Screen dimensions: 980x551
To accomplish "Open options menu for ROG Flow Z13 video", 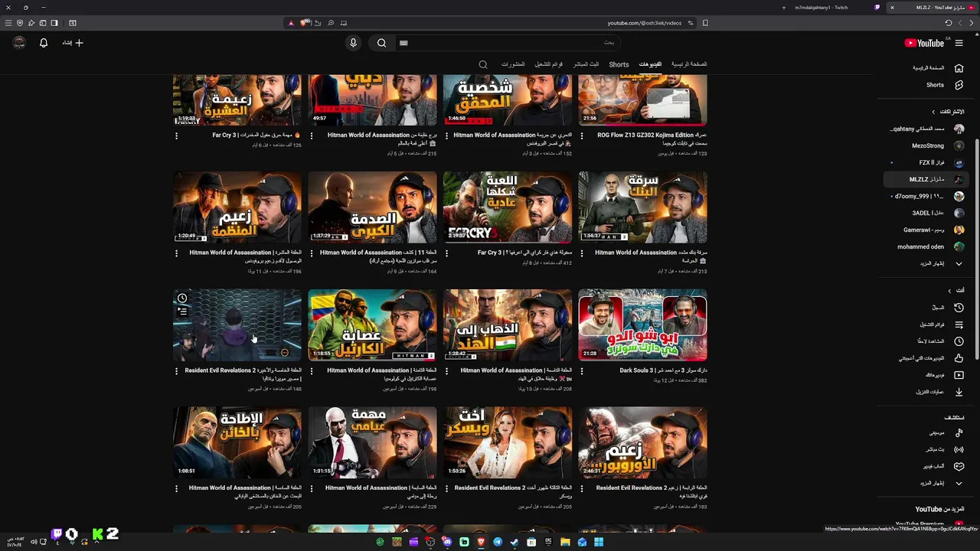I will click(x=581, y=135).
